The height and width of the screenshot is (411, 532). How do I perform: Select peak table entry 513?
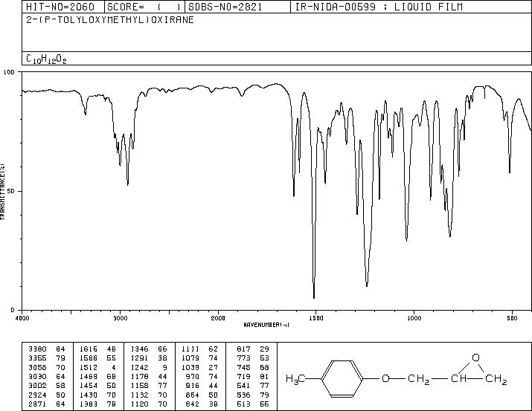tap(243, 404)
